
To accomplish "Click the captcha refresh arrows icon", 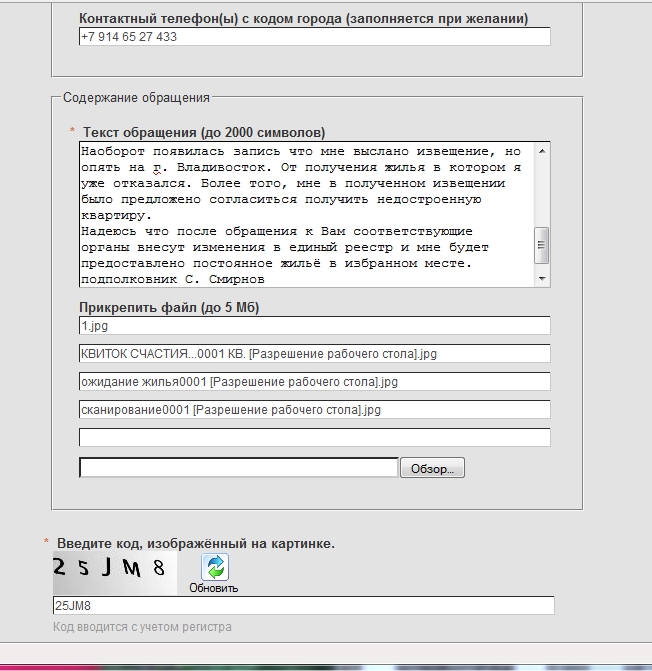I will click(215, 567).
